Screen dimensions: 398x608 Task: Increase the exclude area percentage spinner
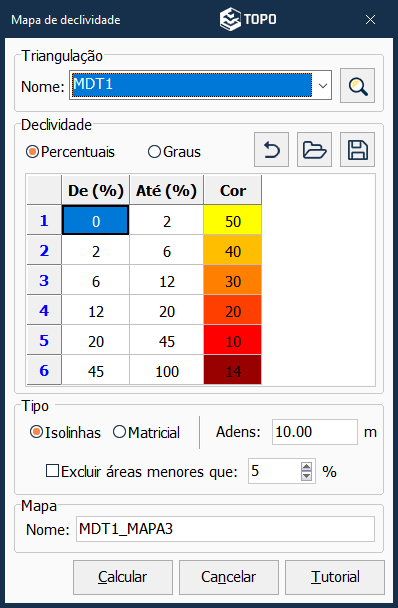pyautogui.click(x=306, y=467)
